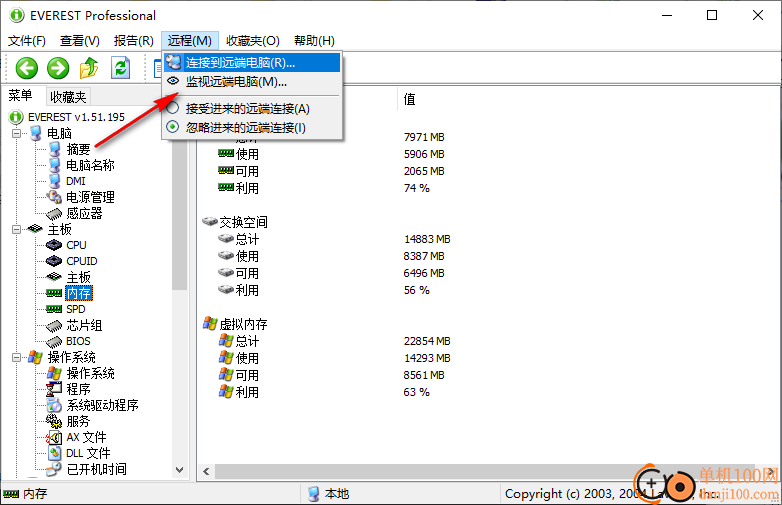Select the highlighted 内存 tree item

(x=79, y=293)
